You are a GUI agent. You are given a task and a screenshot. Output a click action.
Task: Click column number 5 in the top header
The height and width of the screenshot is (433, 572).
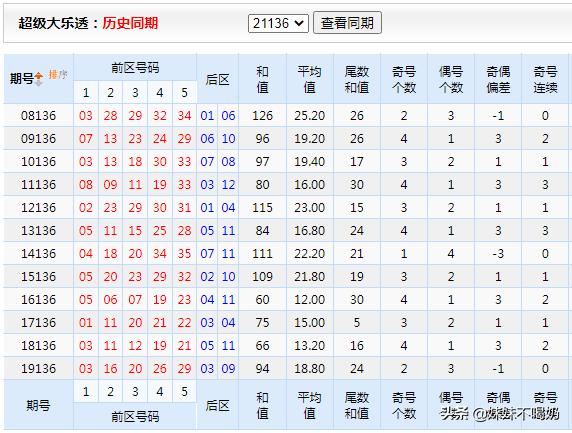click(185, 93)
